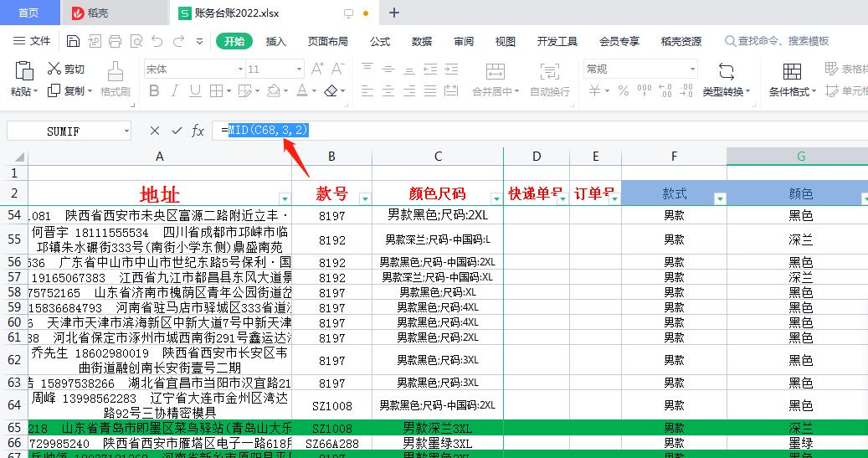The width and height of the screenshot is (868, 458).
Task: Click the 开始 ribbon tab
Action: tap(234, 42)
